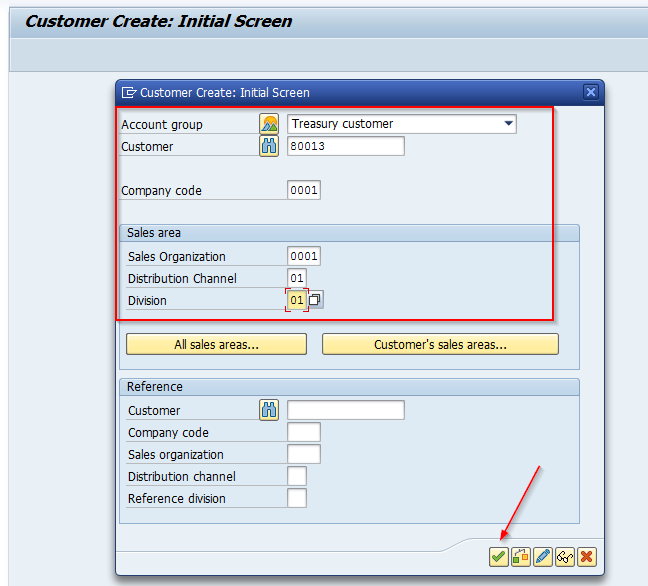Image resolution: width=648 pixels, height=586 pixels.
Task: Click the Customer number field showing 80013
Action: pos(346,146)
